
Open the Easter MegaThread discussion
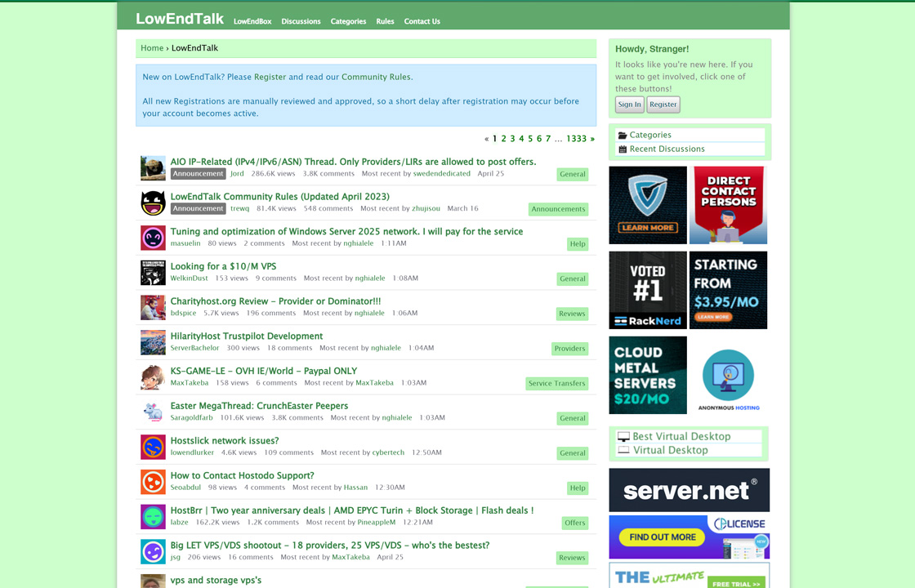(x=259, y=406)
